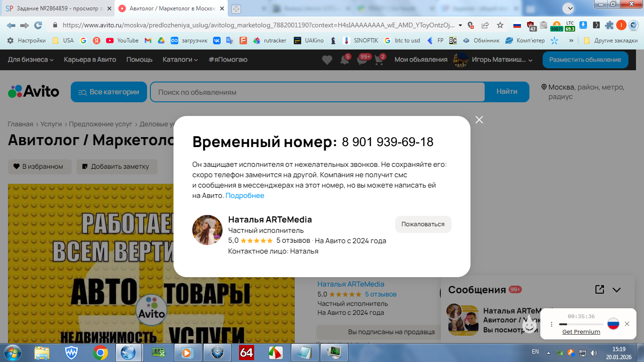Open the Yandex bookmark icon
This screenshot has width=644, height=362.
[x=96, y=41]
